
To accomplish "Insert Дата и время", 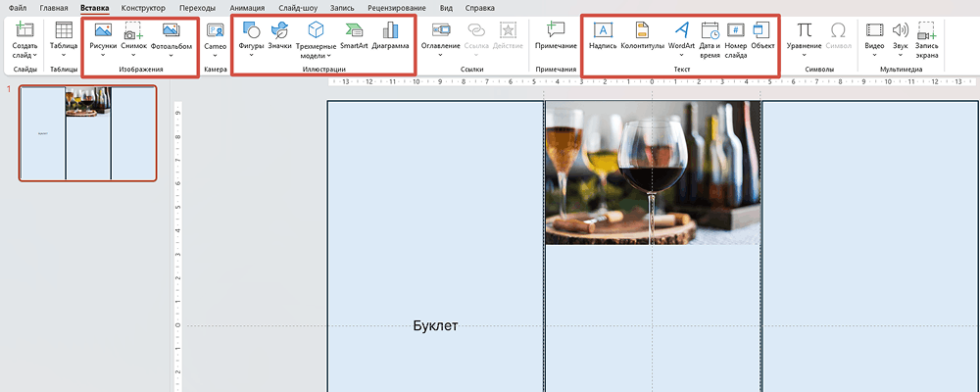I will tap(710, 40).
